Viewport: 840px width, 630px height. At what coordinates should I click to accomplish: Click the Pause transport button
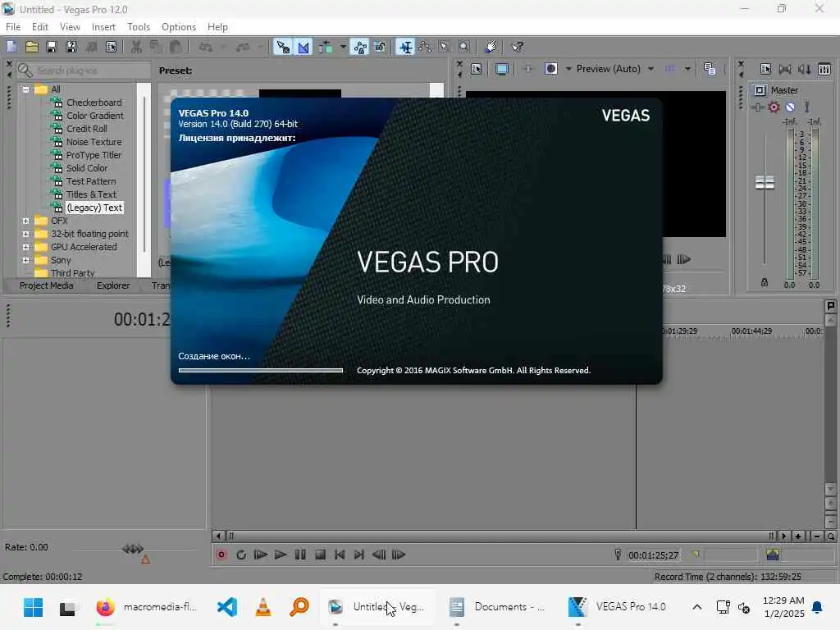coord(300,555)
